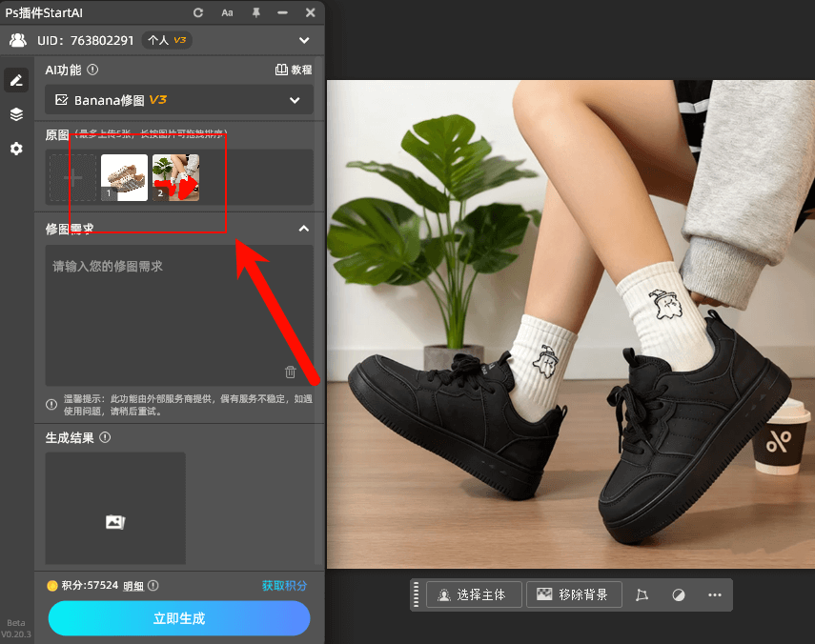Open the 明细 points detail link
This screenshot has height=644, width=815.
[133, 586]
